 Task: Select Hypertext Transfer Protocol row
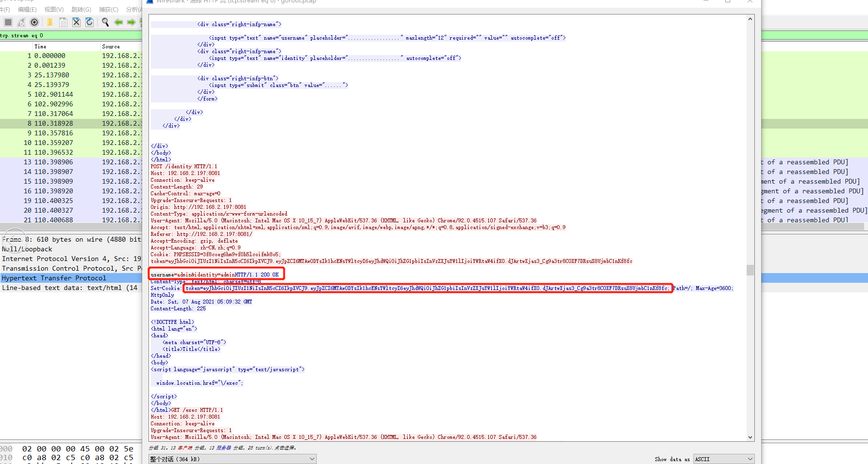pos(71,278)
